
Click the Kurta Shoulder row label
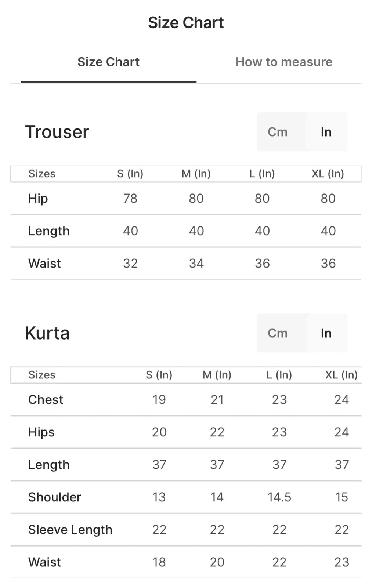click(x=55, y=497)
